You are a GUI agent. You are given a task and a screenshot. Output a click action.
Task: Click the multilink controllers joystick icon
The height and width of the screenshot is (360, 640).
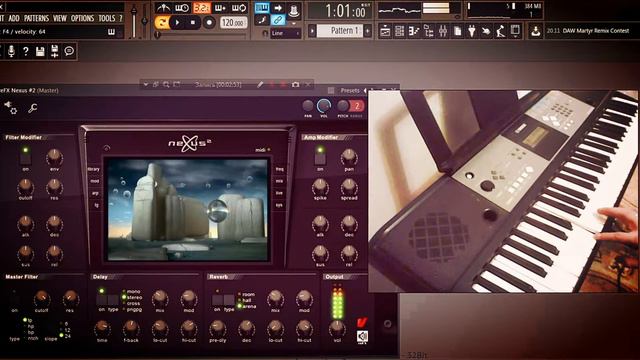point(293,11)
